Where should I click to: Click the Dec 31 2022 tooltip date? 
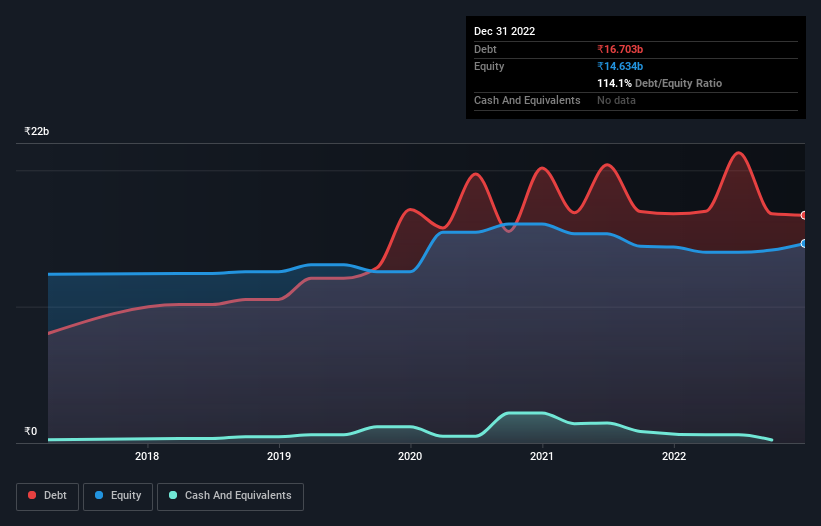tap(504, 31)
